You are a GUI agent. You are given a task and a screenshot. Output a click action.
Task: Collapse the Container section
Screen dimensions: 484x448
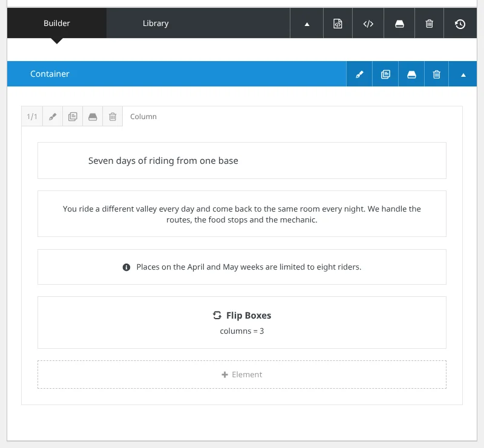tap(463, 74)
